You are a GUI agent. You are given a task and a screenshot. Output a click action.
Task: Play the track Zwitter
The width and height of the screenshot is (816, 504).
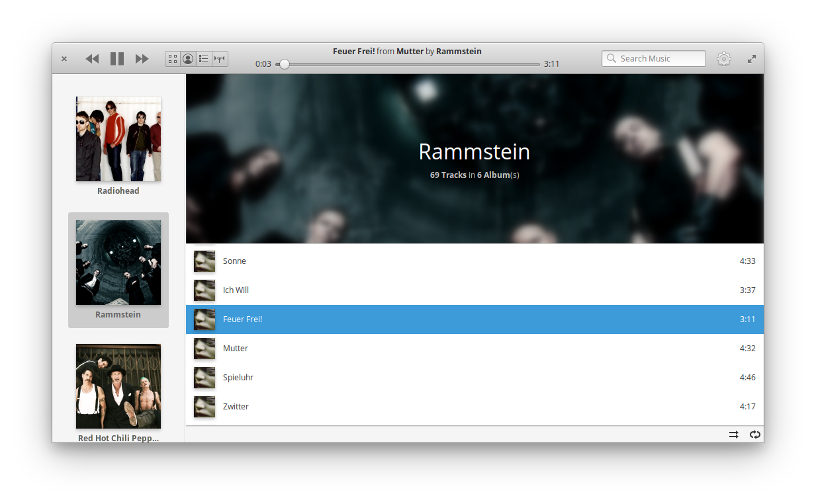click(x=475, y=407)
